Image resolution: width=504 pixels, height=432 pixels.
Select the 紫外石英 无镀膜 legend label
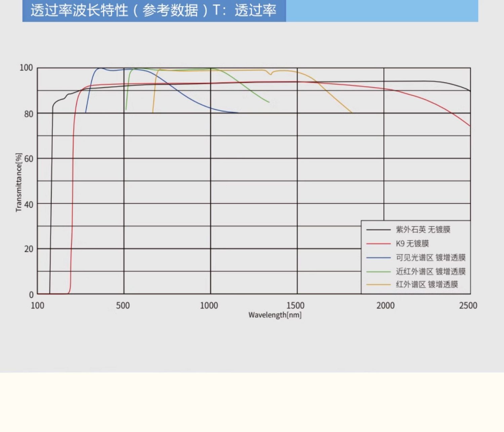pyautogui.click(x=423, y=229)
